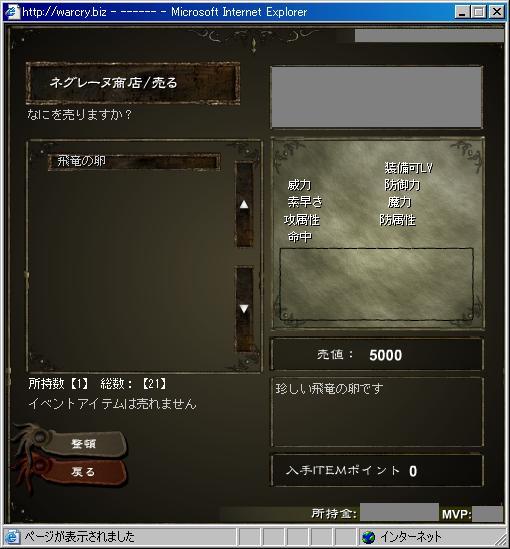Click the grey preview image area
The width and height of the screenshot is (510, 549).
377,97
